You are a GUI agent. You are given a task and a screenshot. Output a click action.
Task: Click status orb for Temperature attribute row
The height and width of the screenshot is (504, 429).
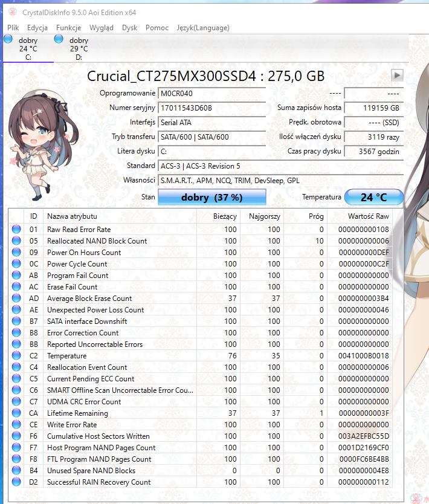point(16,355)
